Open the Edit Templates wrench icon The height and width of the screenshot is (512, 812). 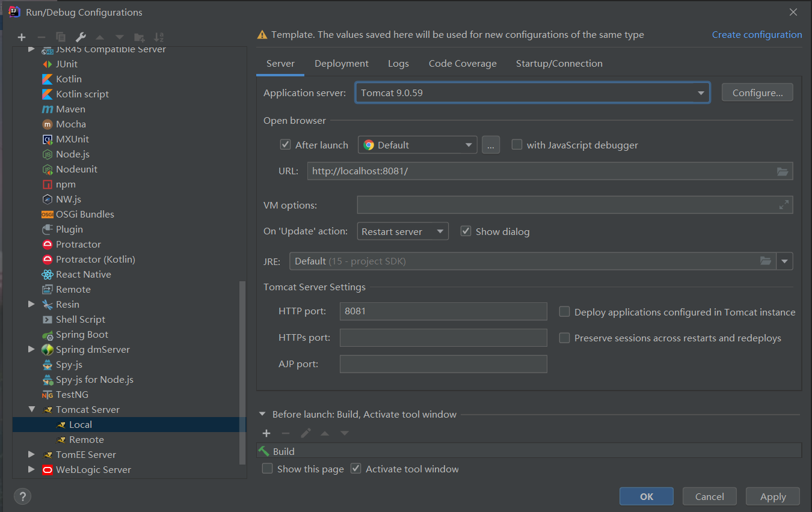click(x=81, y=37)
